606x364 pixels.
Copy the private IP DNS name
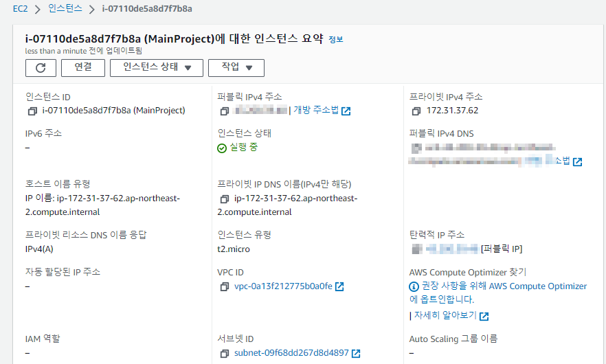pos(224,199)
